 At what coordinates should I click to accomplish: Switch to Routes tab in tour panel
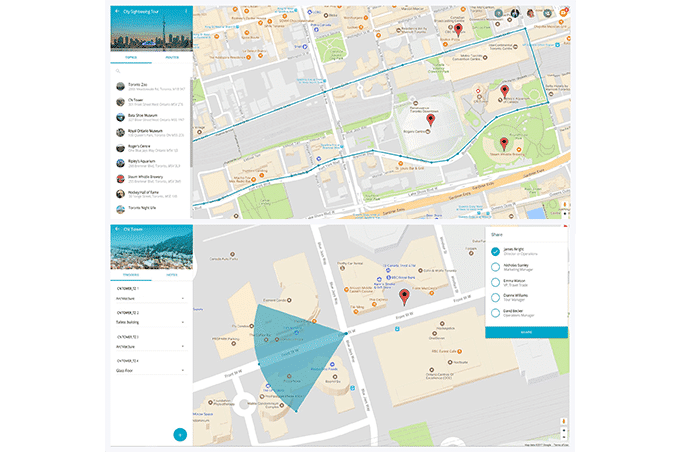[171, 58]
